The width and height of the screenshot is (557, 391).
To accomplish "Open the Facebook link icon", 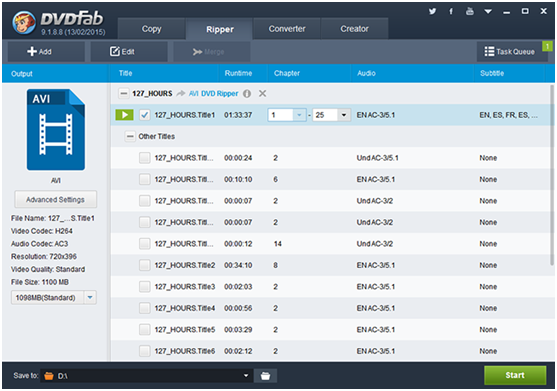I will click(x=451, y=11).
